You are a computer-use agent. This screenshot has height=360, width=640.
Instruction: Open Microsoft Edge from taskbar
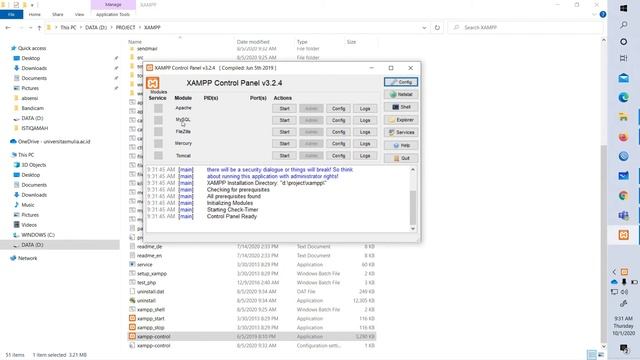pos(623,97)
